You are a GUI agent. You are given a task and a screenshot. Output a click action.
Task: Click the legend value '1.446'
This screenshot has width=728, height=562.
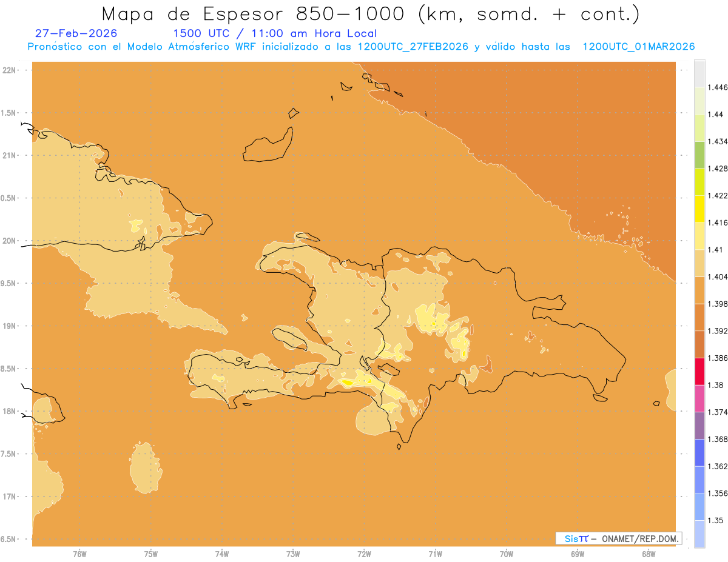717,87
